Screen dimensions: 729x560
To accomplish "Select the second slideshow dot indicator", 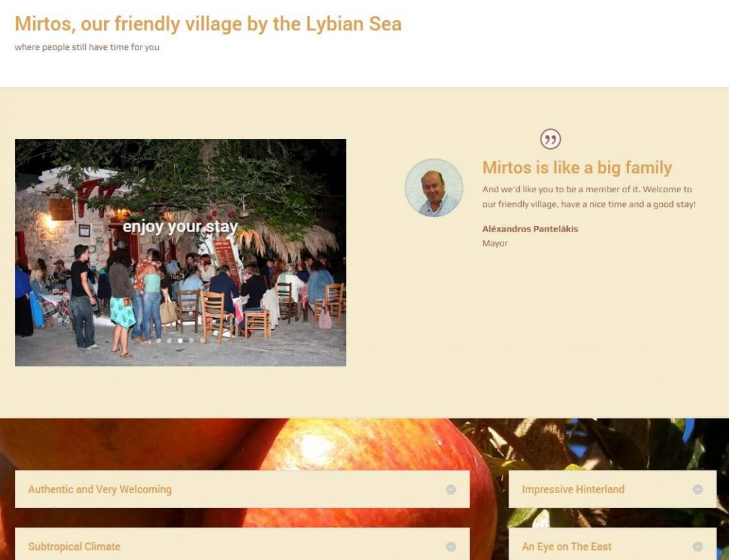I will click(169, 341).
